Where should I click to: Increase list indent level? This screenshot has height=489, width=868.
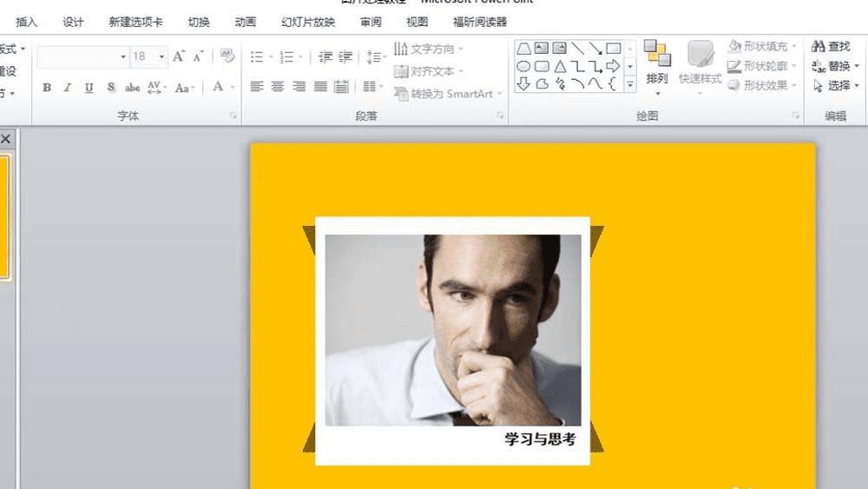click(x=345, y=56)
